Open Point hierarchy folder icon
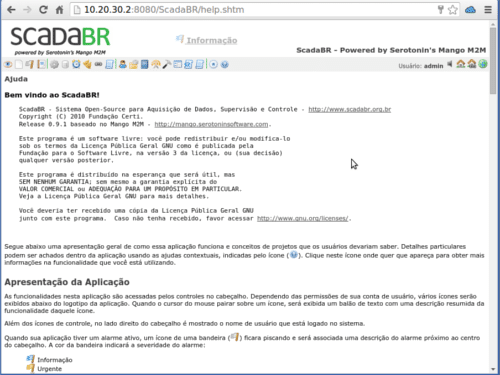 (134, 64)
